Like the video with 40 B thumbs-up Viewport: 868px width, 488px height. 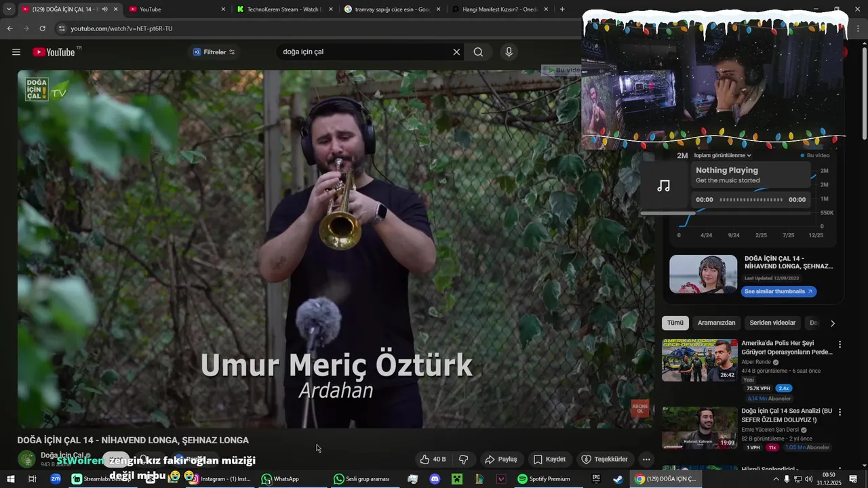[x=433, y=459]
